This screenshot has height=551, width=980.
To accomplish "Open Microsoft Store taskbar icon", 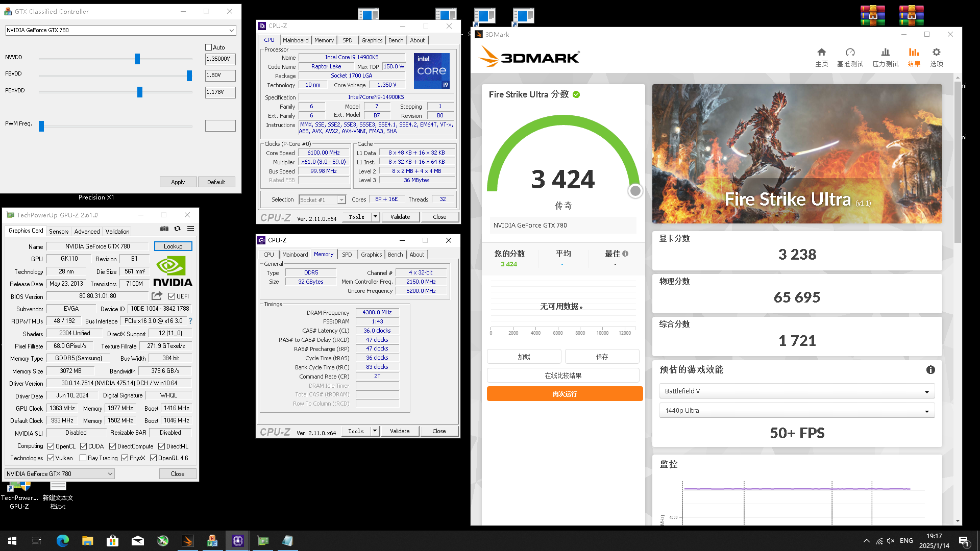I will click(112, 541).
